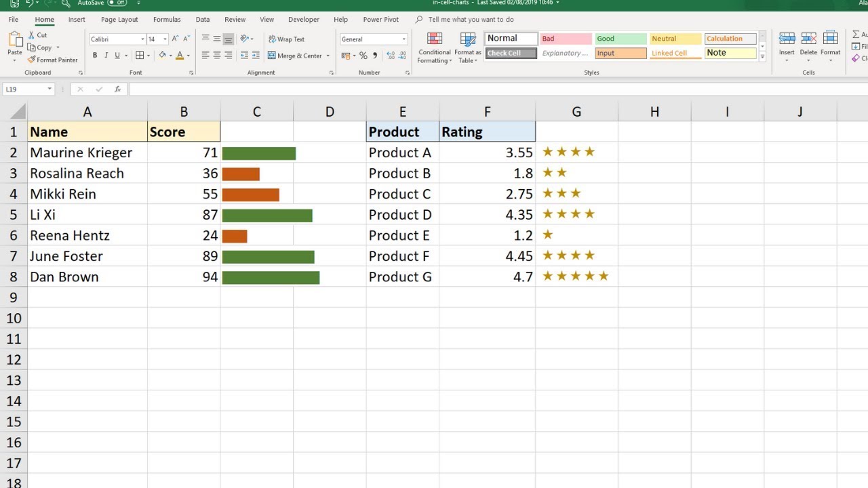Click the Font Color A icon

tap(179, 56)
